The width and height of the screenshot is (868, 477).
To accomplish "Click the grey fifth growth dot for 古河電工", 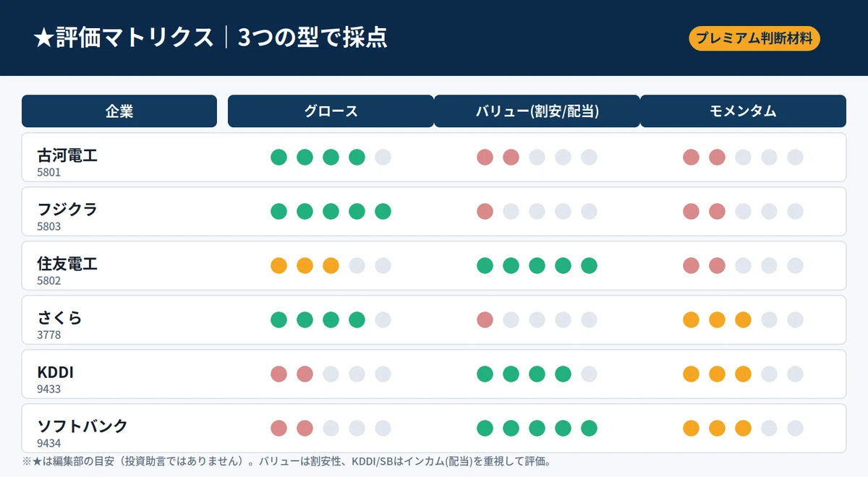I will pyautogui.click(x=383, y=158).
